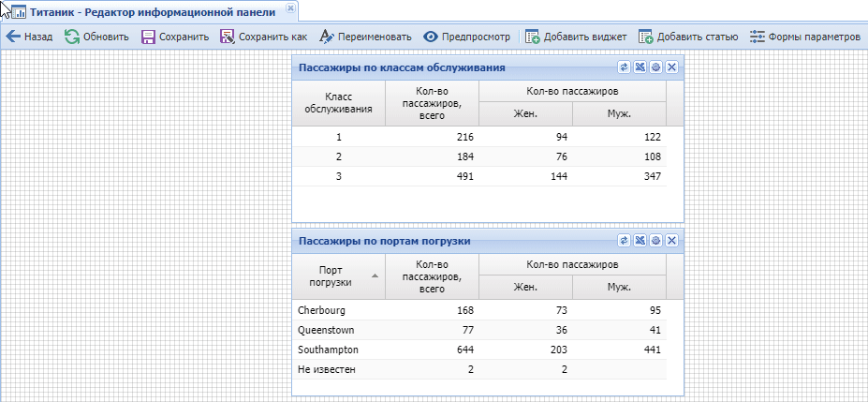Click the Муж. column header in ports table

619,288
